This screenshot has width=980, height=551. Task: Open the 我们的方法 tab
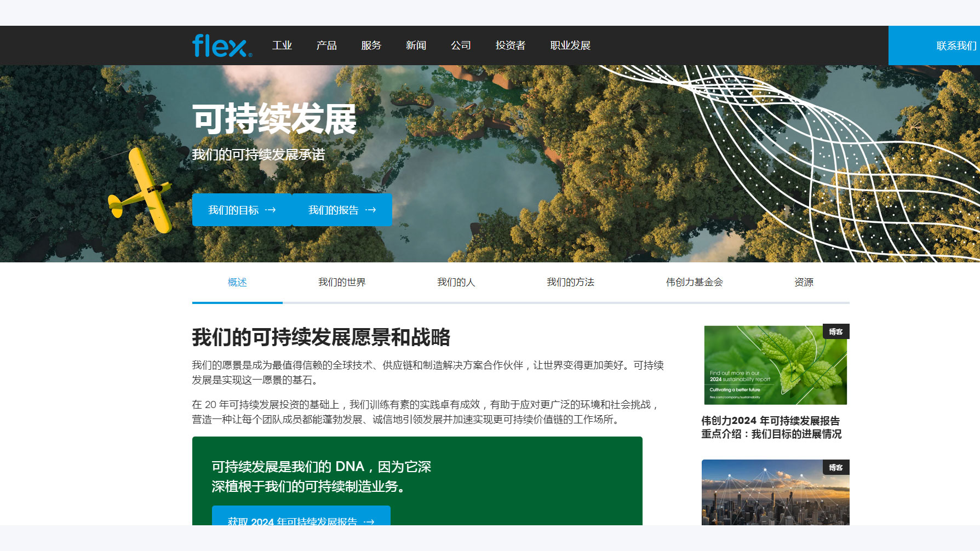pos(570,282)
